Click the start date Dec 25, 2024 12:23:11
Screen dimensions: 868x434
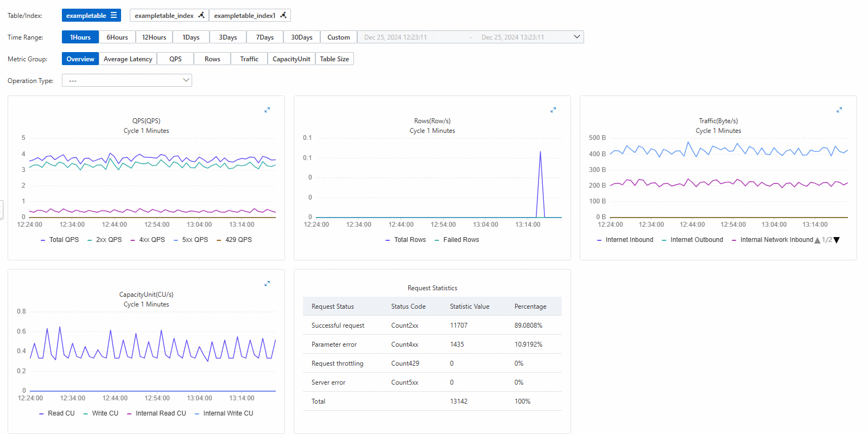pyautogui.click(x=395, y=37)
